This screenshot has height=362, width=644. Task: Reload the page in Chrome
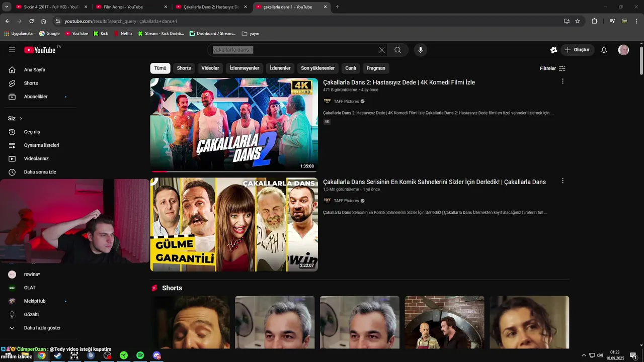pyautogui.click(x=31, y=21)
